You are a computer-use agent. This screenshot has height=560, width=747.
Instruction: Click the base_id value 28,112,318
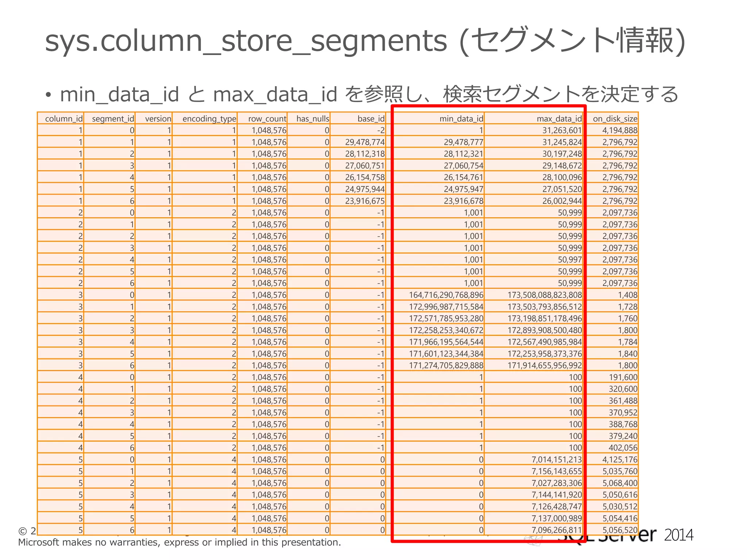365,154
